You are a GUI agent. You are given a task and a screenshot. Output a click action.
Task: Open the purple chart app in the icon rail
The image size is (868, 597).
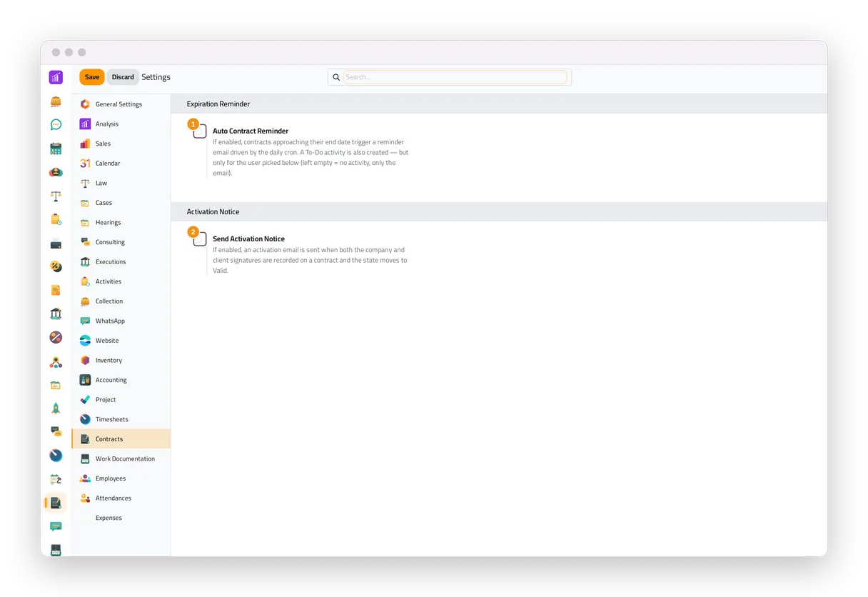[56, 77]
